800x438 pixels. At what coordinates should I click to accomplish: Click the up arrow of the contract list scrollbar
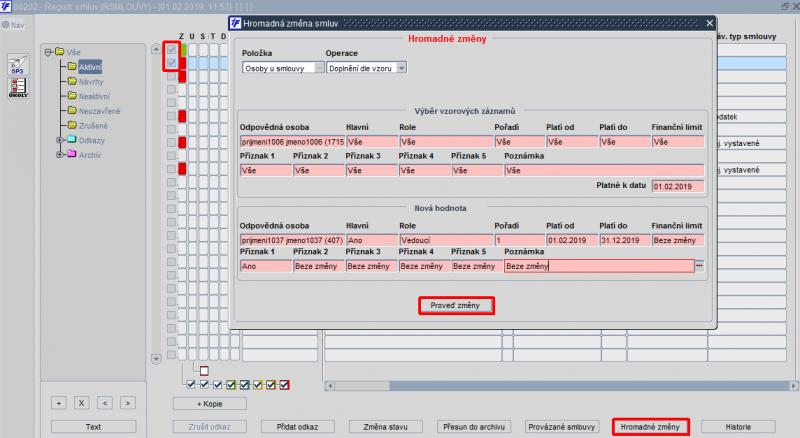pos(156,49)
